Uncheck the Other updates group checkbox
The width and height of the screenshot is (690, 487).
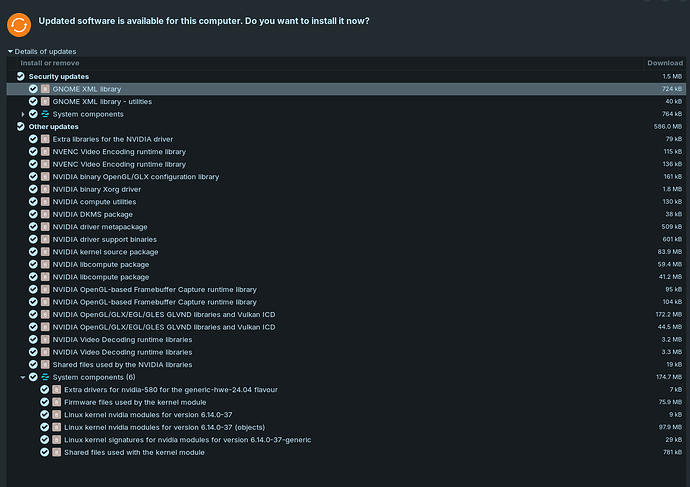(x=21, y=126)
